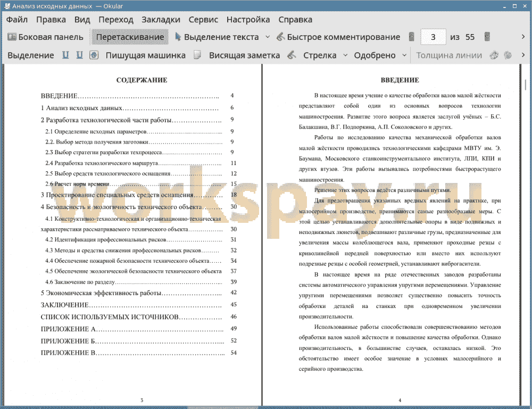Activate the Выделение текста tool
This screenshot has height=409, width=532.
[x=217, y=37]
